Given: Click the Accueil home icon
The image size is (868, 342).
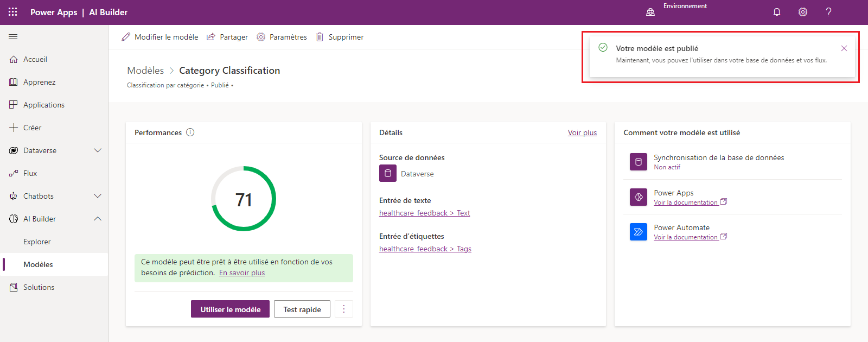Looking at the screenshot, I should (14, 59).
